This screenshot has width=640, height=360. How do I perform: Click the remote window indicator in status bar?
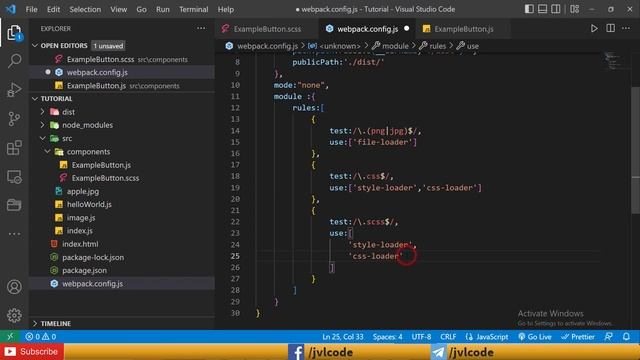(x=10, y=337)
